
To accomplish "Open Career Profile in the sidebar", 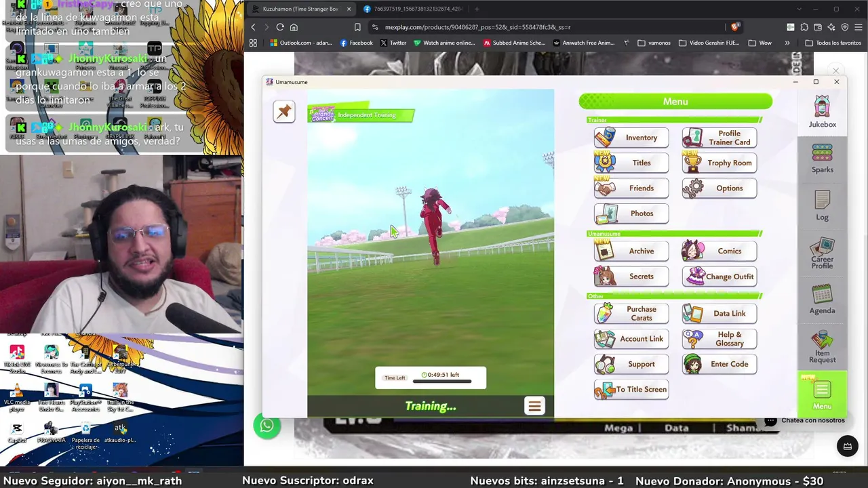I will (822, 253).
